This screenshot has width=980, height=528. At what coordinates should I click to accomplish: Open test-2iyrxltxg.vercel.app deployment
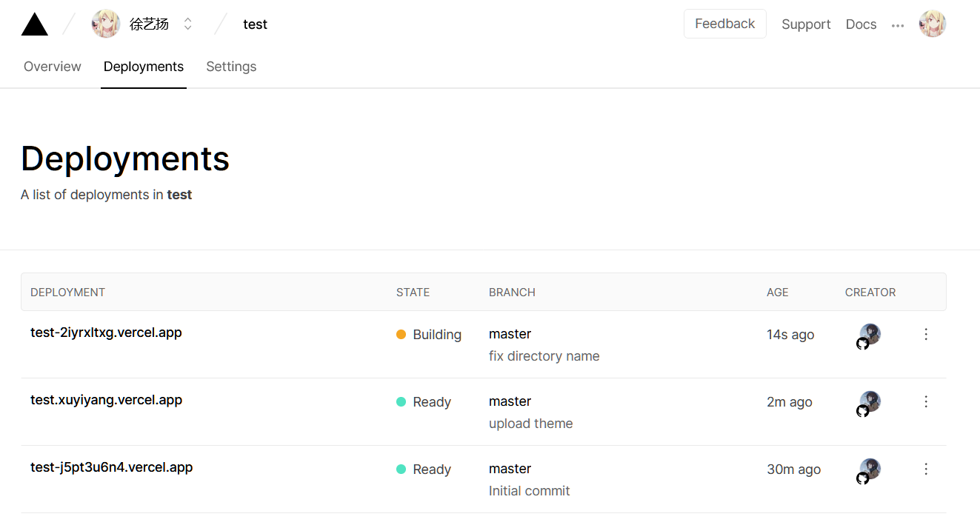106,332
